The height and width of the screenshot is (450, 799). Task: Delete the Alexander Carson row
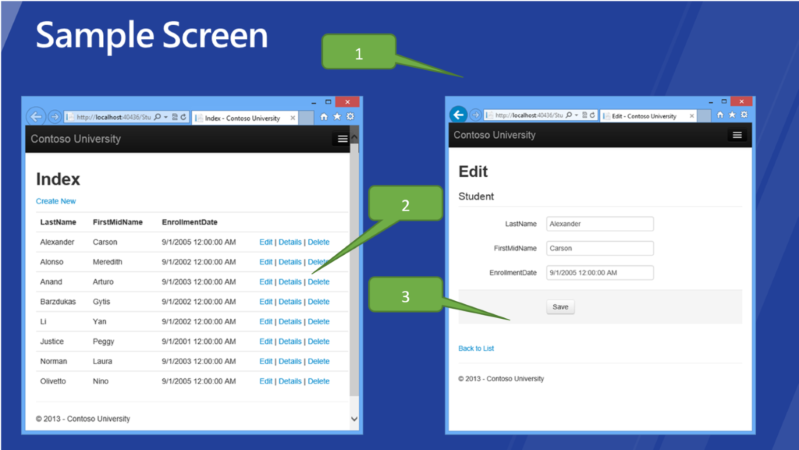[318, 242]
